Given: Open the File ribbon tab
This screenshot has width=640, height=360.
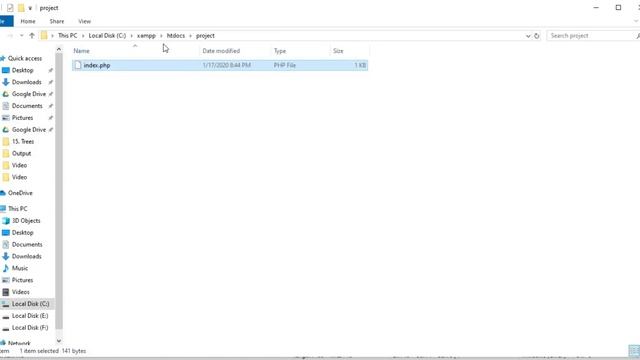Looking at the screenshot, I should click(6, 21).
